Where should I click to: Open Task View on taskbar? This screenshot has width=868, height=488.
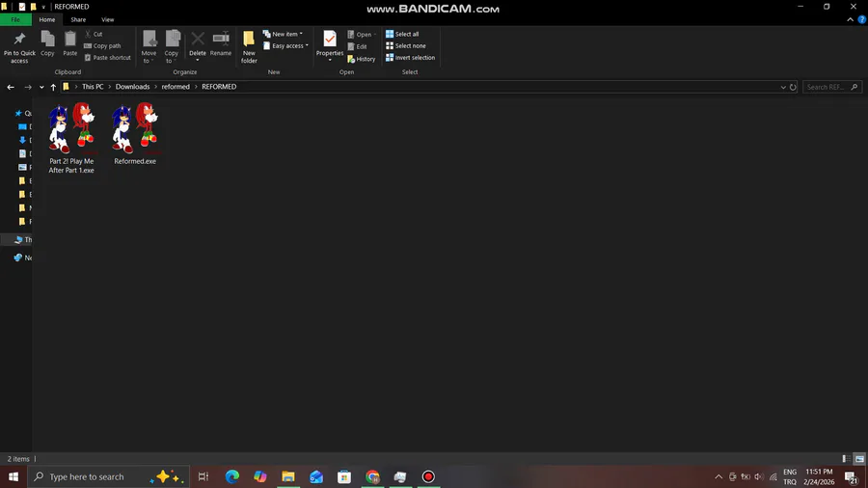click(203, 476)
